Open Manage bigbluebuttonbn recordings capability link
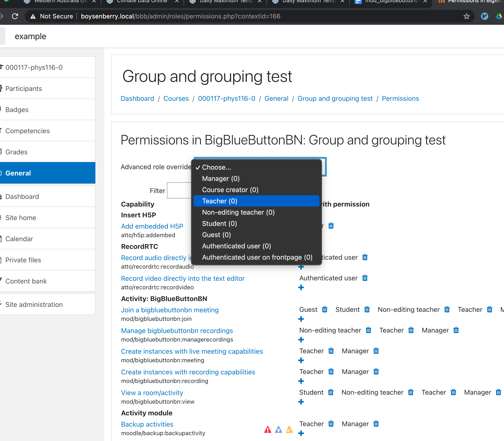Screen dimensions: 504x441 177,331
